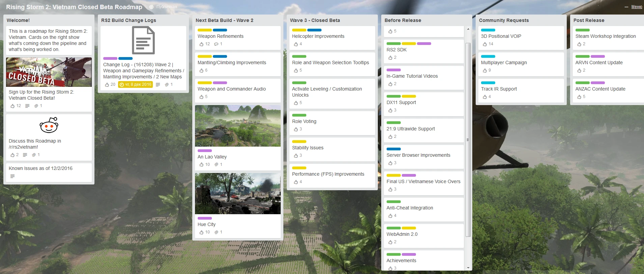Open the In-Game Tutorial Videos card

pos(424,78)
